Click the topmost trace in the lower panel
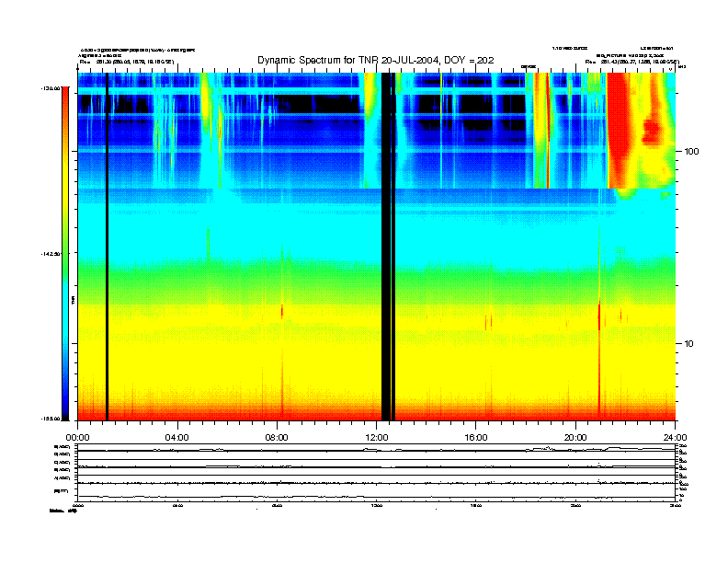728x563 pixels. coord(376,449)
